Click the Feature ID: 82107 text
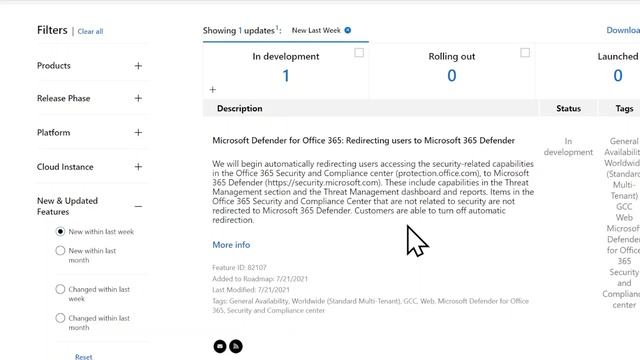 click(x=239, y=268)
